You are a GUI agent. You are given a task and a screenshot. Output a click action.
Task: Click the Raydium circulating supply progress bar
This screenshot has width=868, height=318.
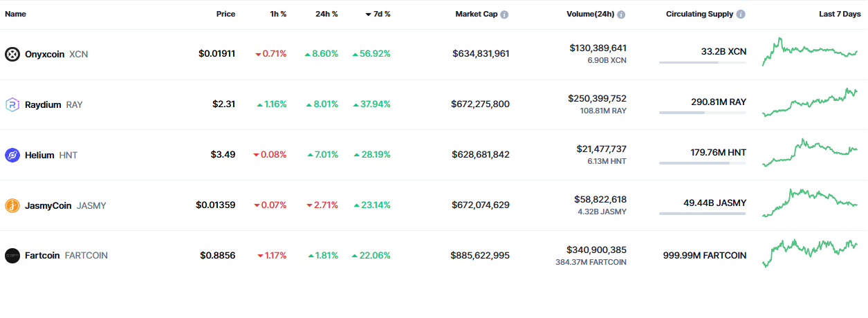click(703, 113)
